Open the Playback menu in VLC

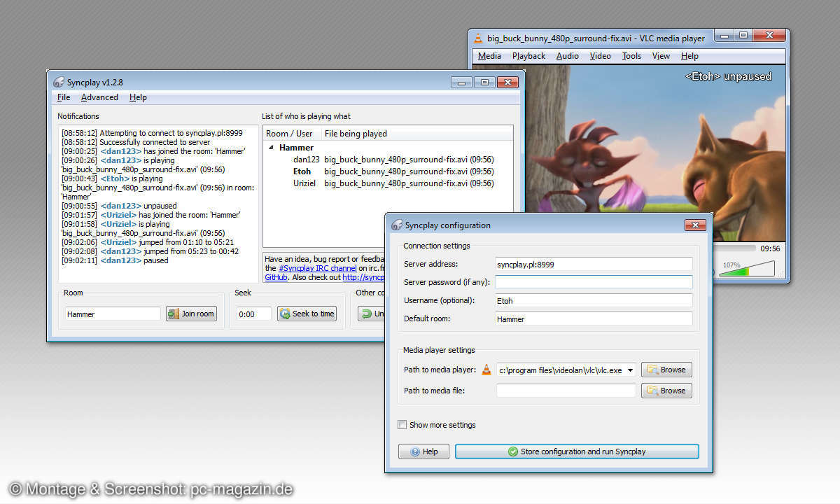(x=528, y=56)
